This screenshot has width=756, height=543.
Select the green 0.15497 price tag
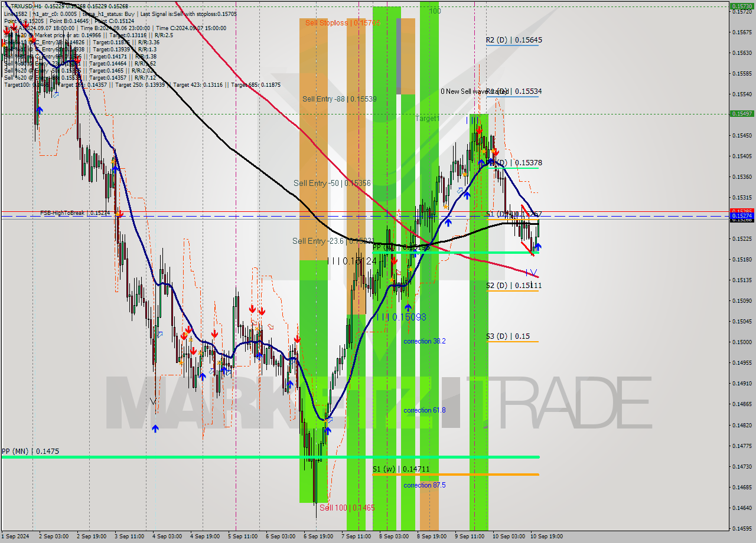[741, 113]
